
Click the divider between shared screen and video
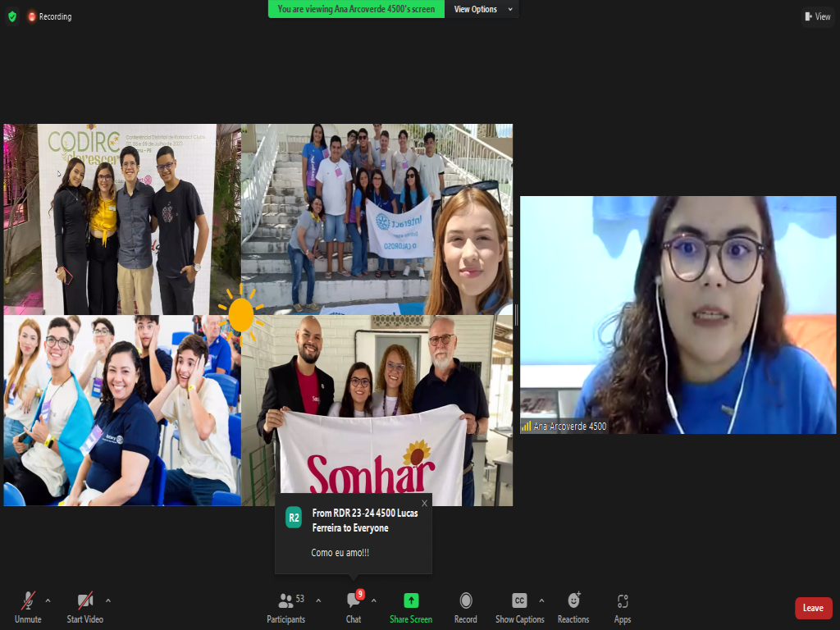[516, 314]
